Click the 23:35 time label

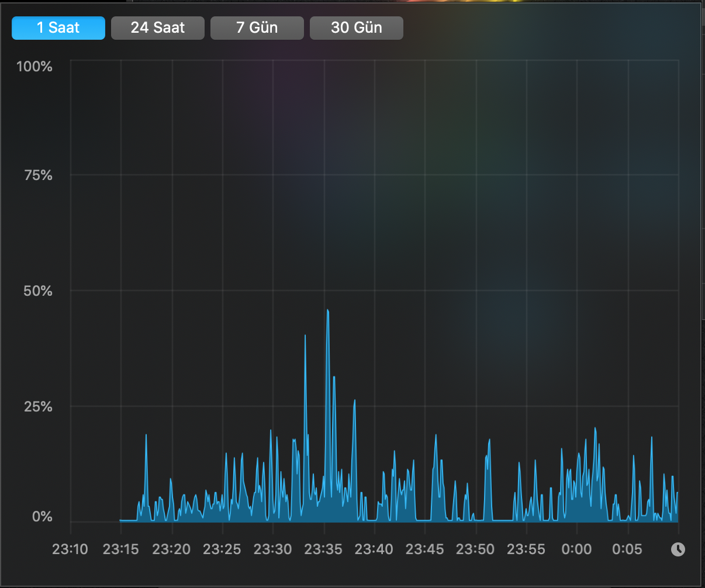(x=324, y=549)
